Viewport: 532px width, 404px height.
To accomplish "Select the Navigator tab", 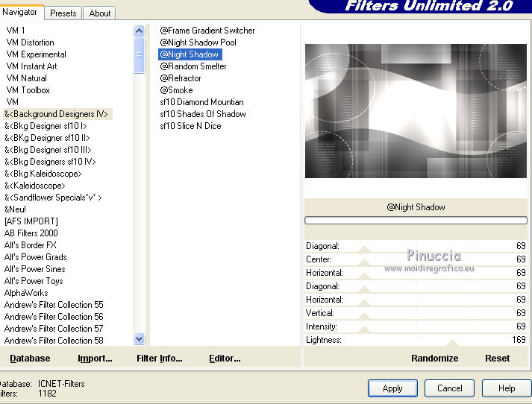I will click(19, 12).
